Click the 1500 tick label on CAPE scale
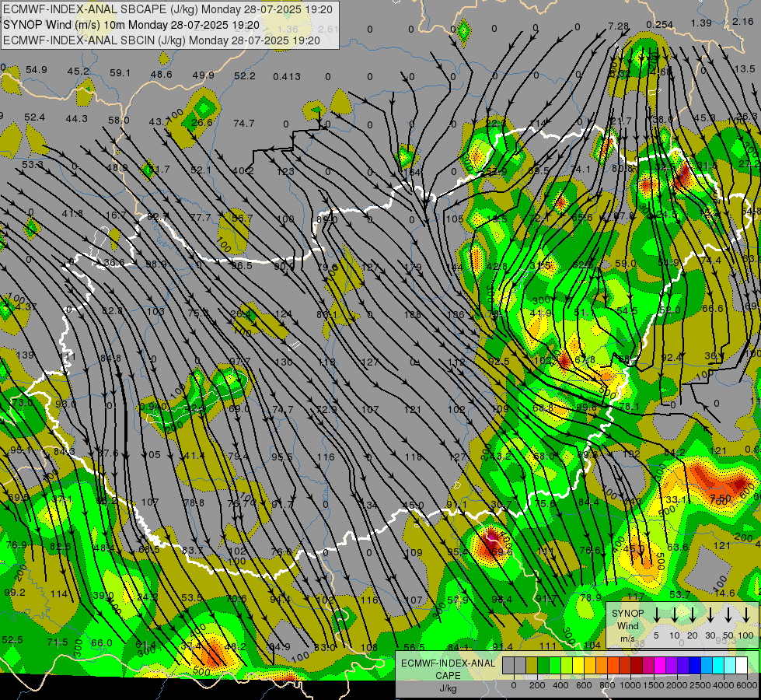Screen dimensions: 761x700 coord(654,685)
